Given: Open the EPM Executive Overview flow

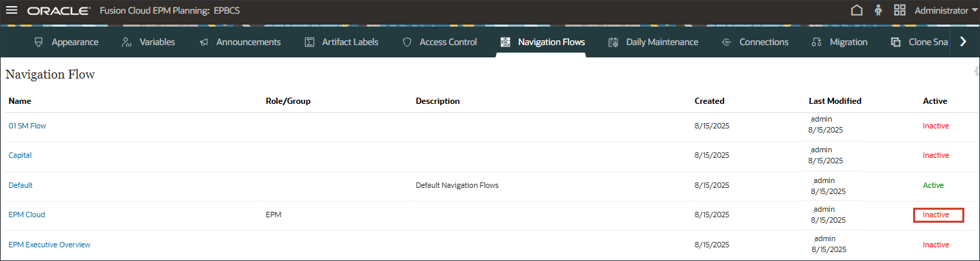Looking at the screenshot, I should (49, 245).
